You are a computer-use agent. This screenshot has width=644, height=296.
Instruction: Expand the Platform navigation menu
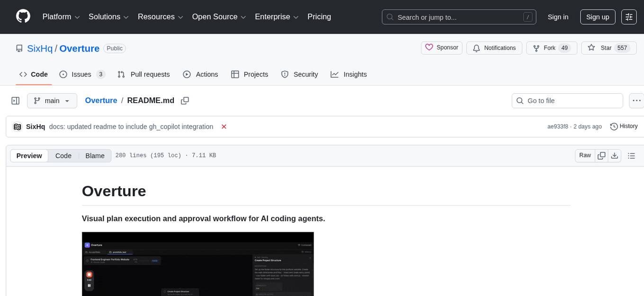click(61, 17)
